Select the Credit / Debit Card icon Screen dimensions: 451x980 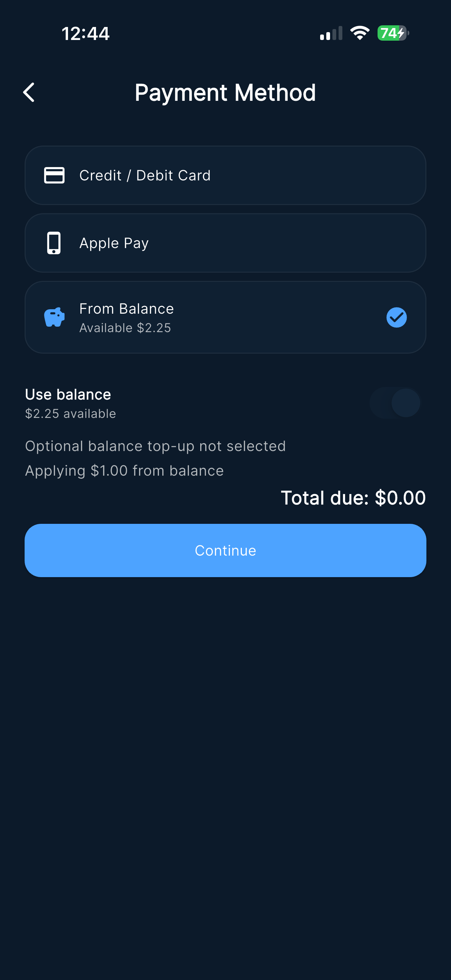tap(54, 175)
